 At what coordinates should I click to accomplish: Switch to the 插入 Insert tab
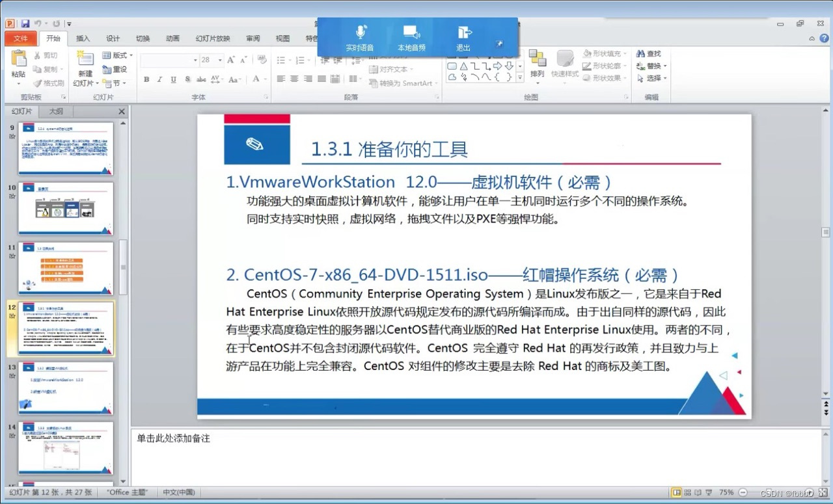tap(83, 38)
